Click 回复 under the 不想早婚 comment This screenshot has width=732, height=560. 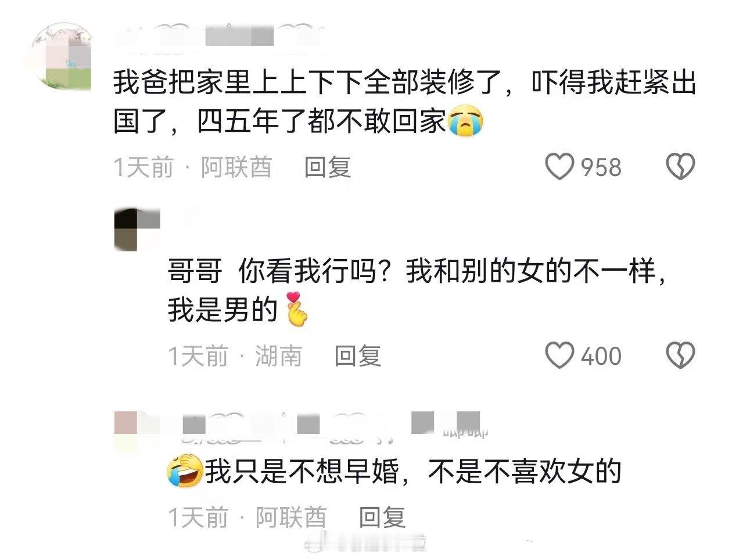pos(382,516)
